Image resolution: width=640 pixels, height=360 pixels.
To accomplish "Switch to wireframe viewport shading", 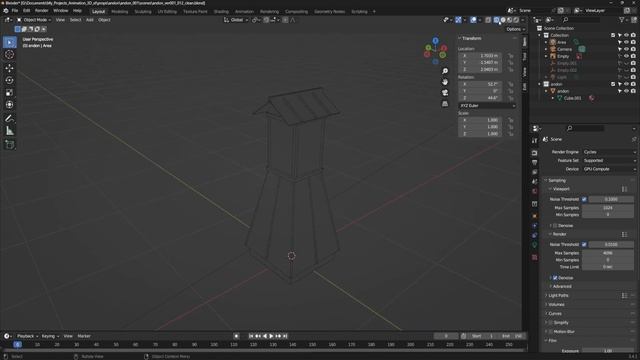I will click(x=496, y=20).
